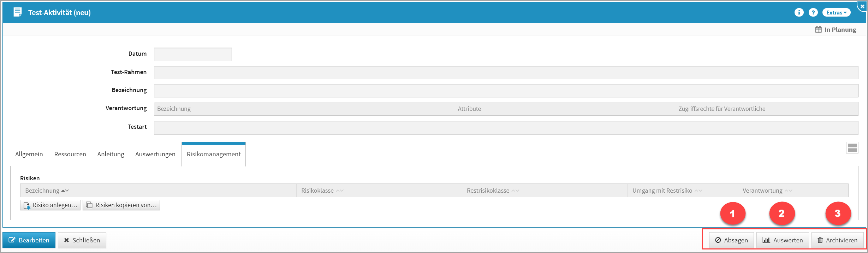Screen dimensions: 868x253
Task: Select the Risikomanagement tab
Action: [x=214, y=154]
